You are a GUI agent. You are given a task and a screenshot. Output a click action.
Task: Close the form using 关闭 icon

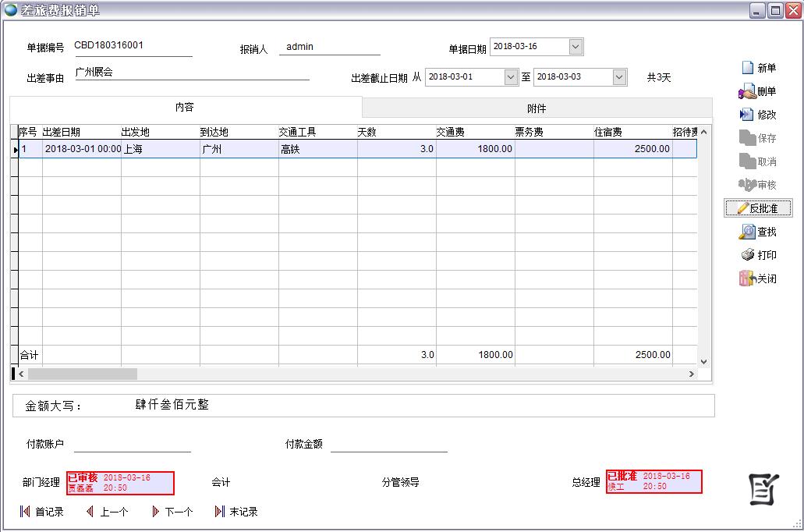[748, 278]
